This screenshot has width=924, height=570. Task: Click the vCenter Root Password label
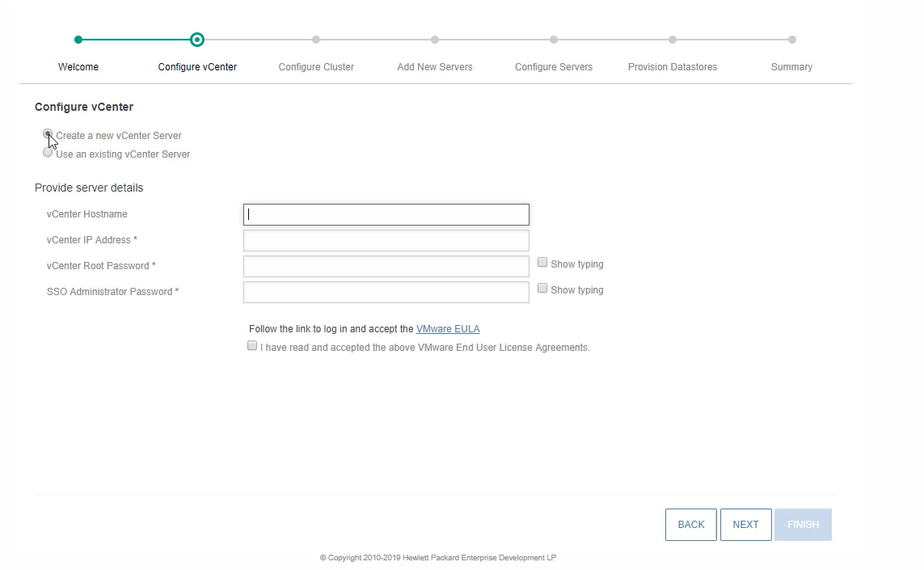pos(101,266)
